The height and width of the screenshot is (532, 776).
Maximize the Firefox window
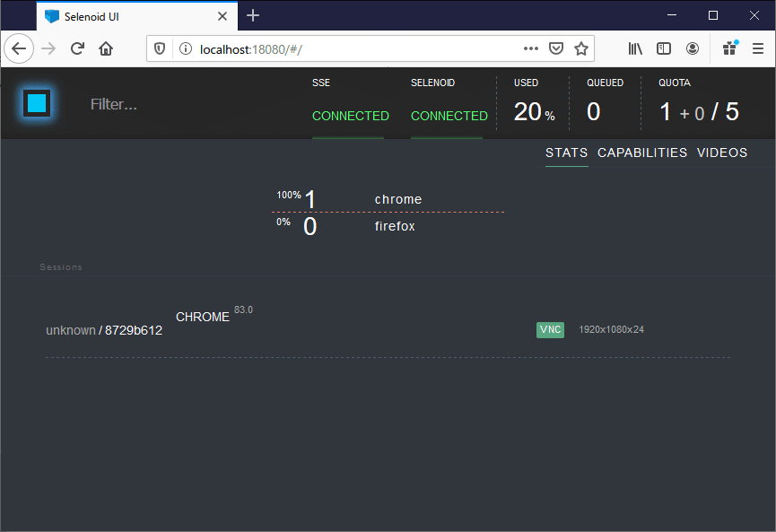point(713,15)
